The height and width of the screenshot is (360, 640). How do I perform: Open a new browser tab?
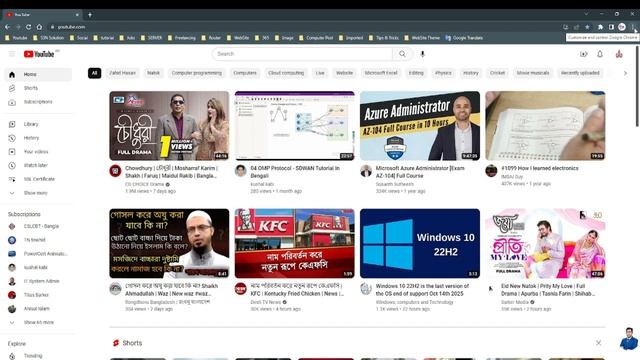90,15
